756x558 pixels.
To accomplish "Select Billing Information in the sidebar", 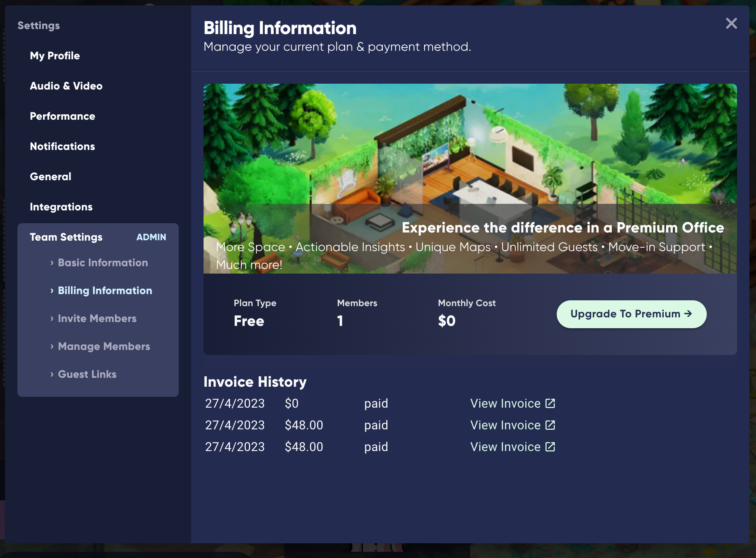I will 105,291.
